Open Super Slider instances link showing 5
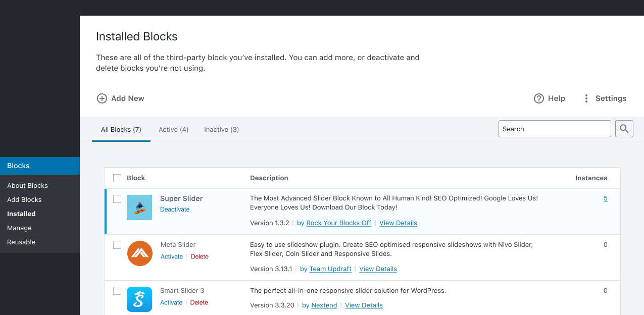The width and height of the screenshot is (644, 315). (606, 198)
